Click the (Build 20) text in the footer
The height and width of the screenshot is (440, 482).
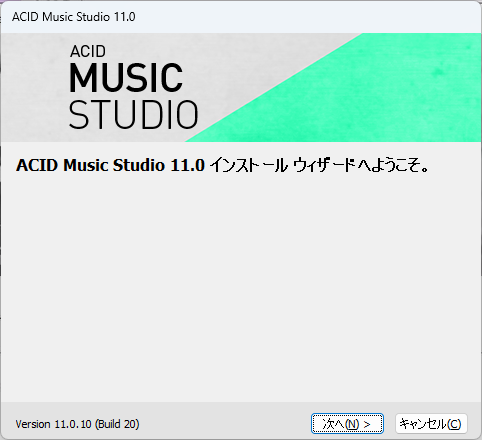point(117,424)
